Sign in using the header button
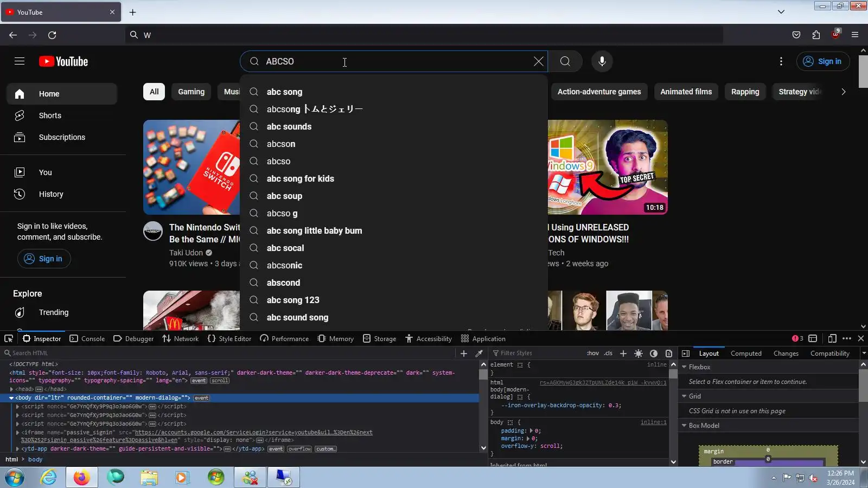The width and height of the screenshot is (868, 488). click(823, 61)
